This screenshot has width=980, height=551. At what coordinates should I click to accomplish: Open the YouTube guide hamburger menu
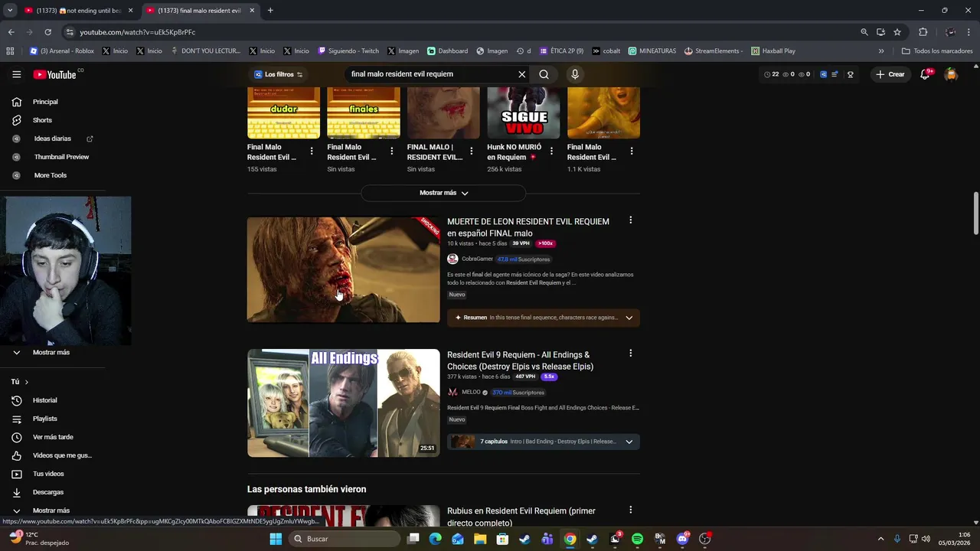click(x=16, y=74)
